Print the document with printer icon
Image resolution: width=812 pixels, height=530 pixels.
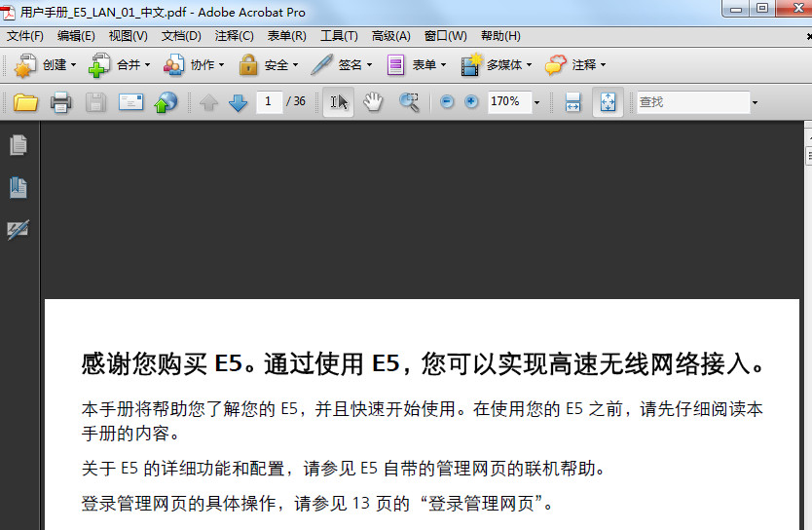[60, 102]
